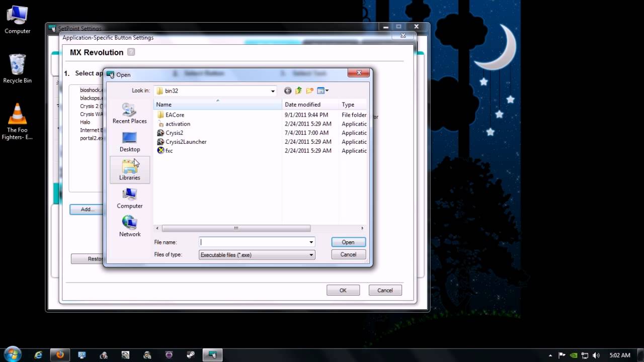
Task: Expand the File name history dropdown
Action: click(311, 242)
